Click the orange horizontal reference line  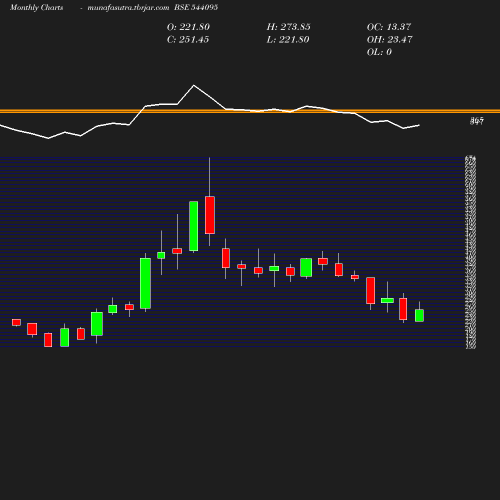250,111
